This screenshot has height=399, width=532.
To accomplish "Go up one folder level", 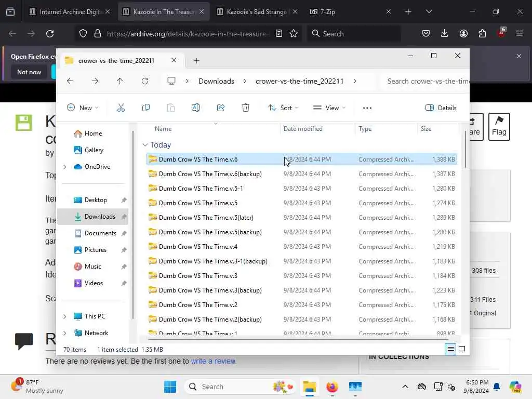I will click(120, 81).
